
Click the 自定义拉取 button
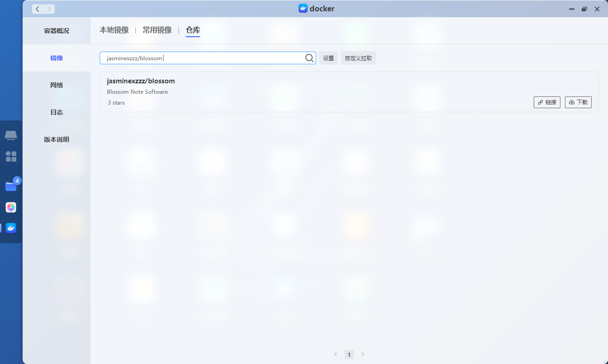358,58
